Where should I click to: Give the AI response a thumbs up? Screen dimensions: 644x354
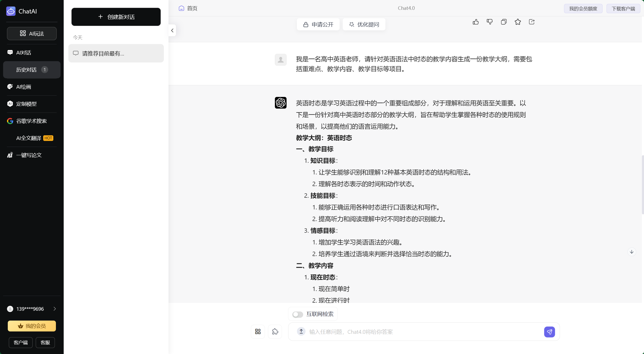[476, 22]
